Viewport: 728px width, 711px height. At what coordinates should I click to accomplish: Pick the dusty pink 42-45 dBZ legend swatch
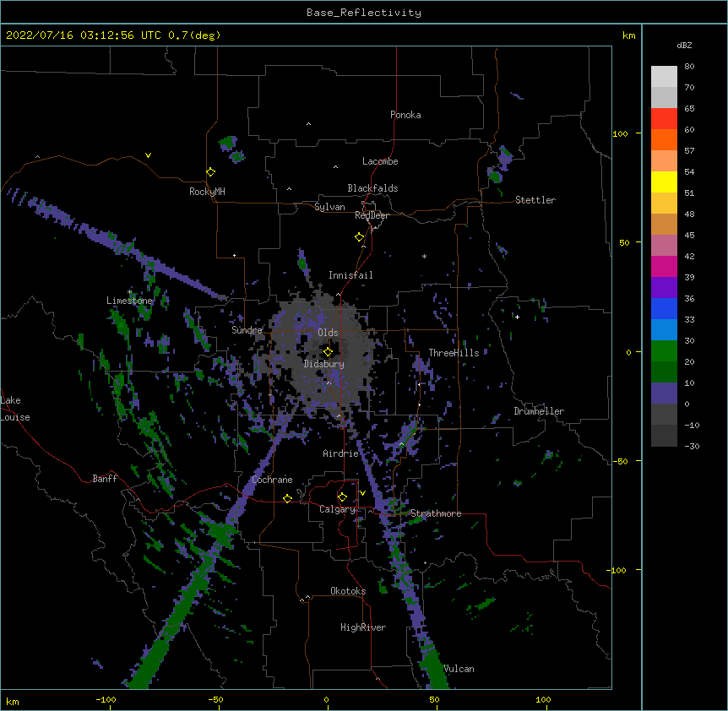[x=664, y=246]
